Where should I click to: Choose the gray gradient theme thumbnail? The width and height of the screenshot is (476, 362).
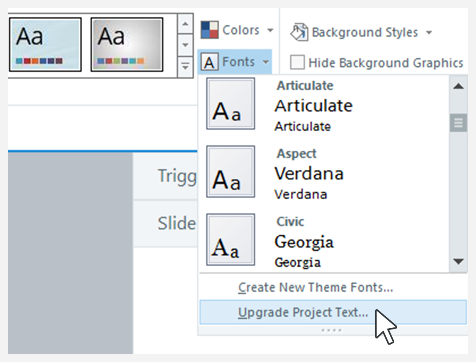[x=127, y=45]
